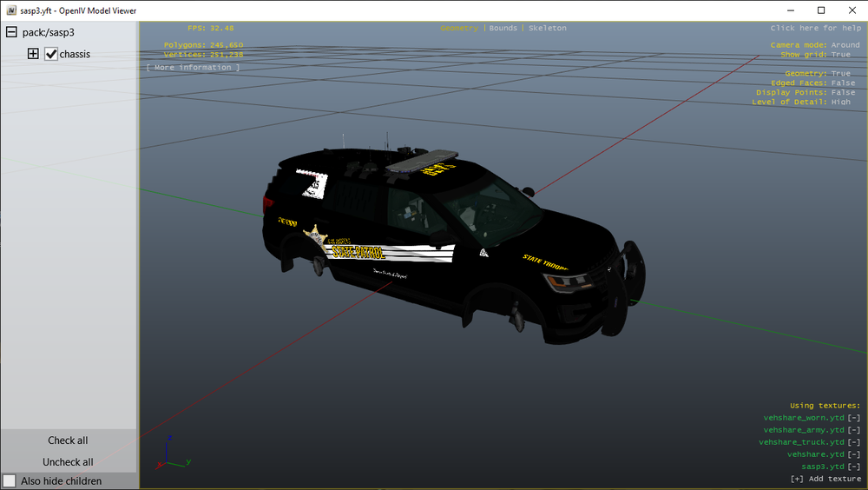Remove the vehshare_worn.ytd texture with [-]
This screenshot has width=868, height=490.
854,418
